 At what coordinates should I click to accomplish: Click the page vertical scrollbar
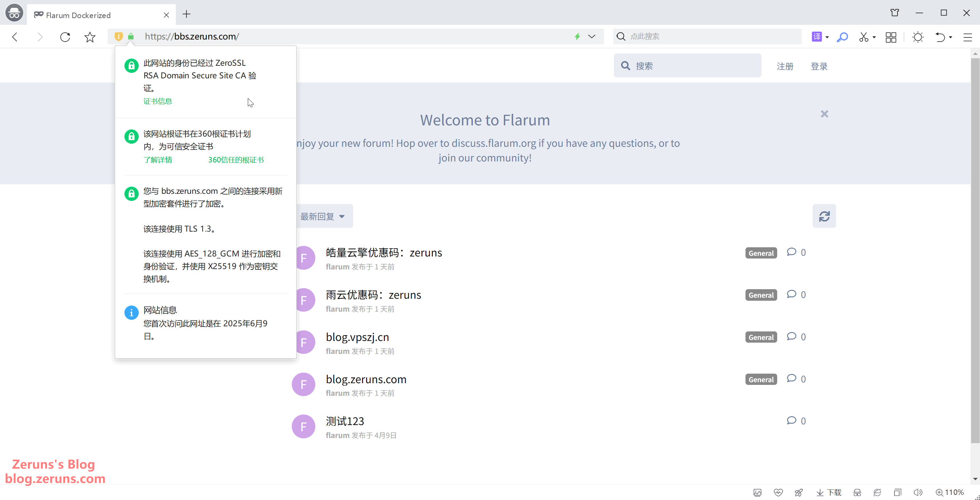point(975,251)
